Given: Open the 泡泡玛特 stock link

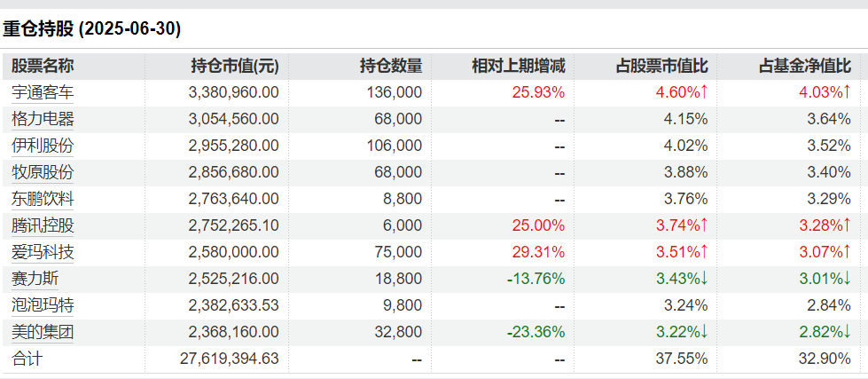Looking at the screenshot, I should [x=43, y=304].
